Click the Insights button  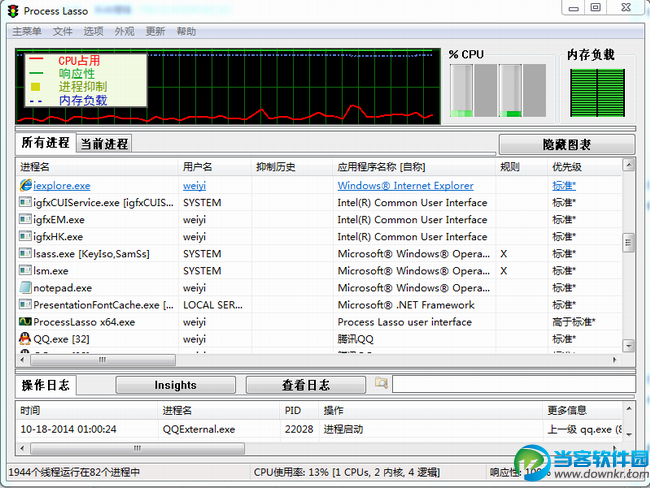coord(175,385)
